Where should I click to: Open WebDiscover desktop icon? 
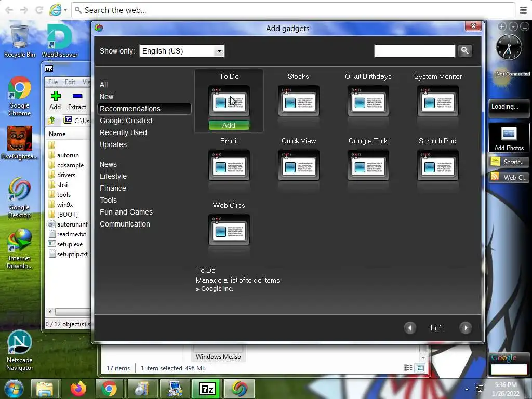pos(60,41)
